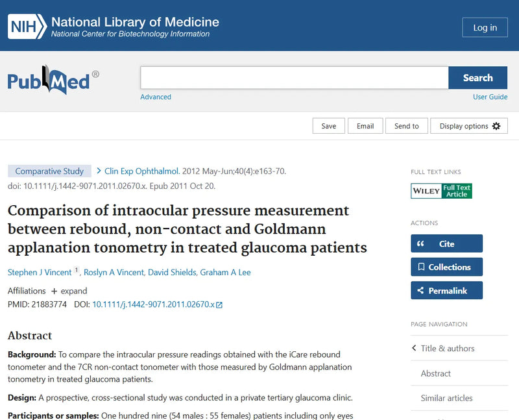This screenshot has width=519, height=420.
Task: Click the Abstract section heading
Action: (x=30, y=335)
